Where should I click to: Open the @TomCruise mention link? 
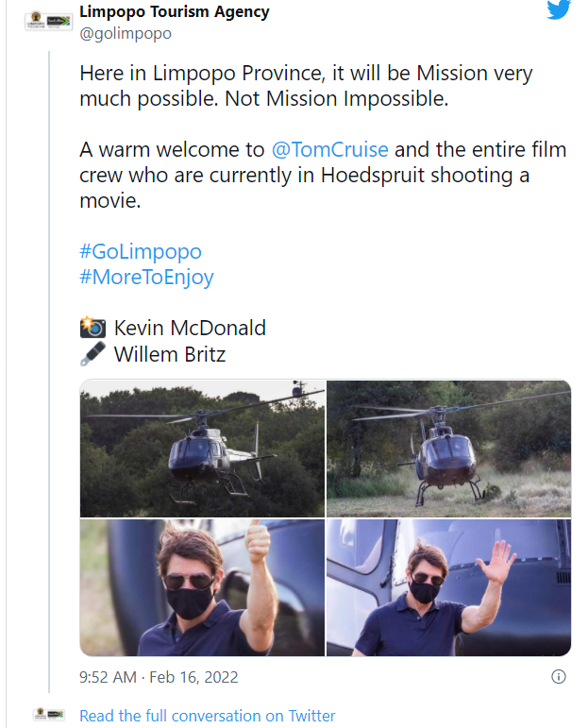[329, 149]
